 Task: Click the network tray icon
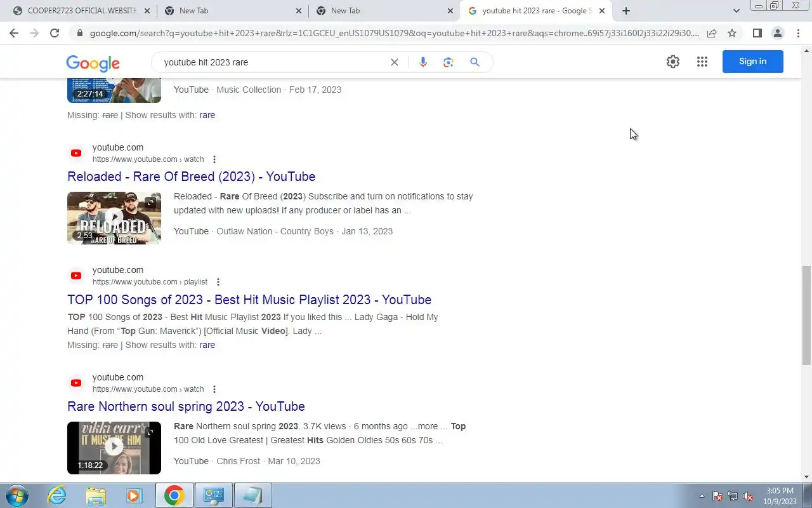(x=733, y=496)
